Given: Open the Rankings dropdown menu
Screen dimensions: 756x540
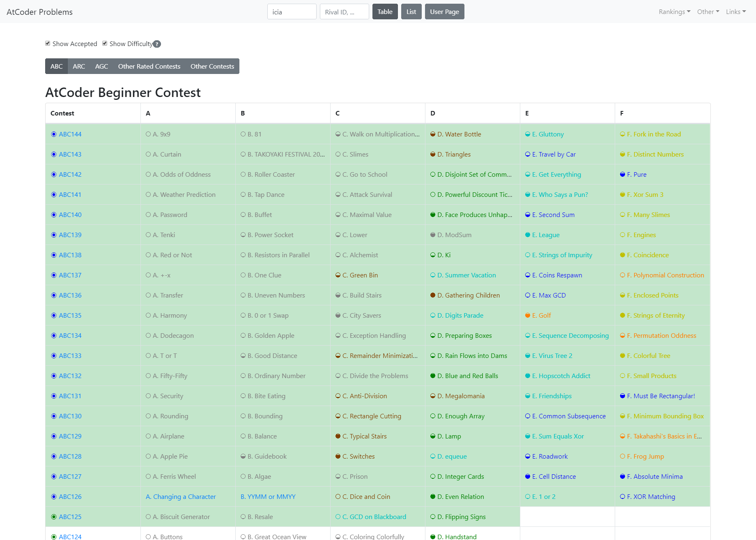Looking at the screenshot, I should point(675,12).
